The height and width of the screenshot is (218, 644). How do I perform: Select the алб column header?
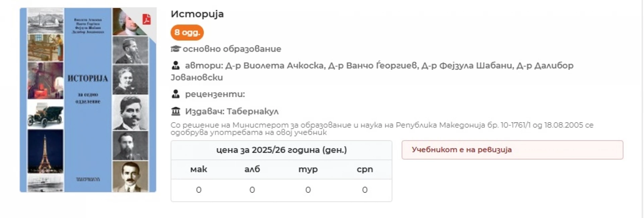pos(252,169)
